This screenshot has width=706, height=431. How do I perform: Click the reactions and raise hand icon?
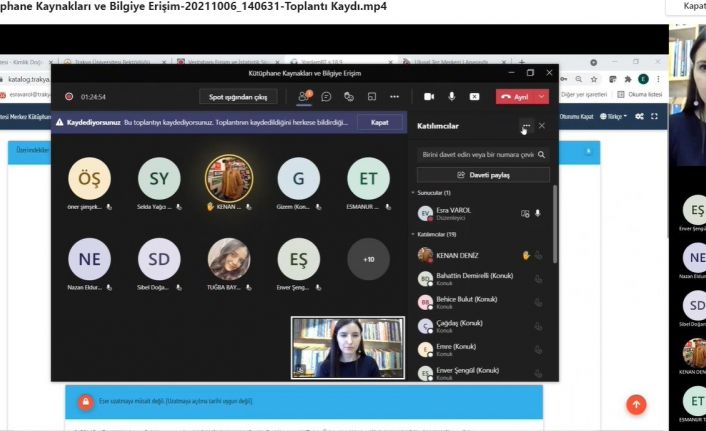(x=348, y=97)
